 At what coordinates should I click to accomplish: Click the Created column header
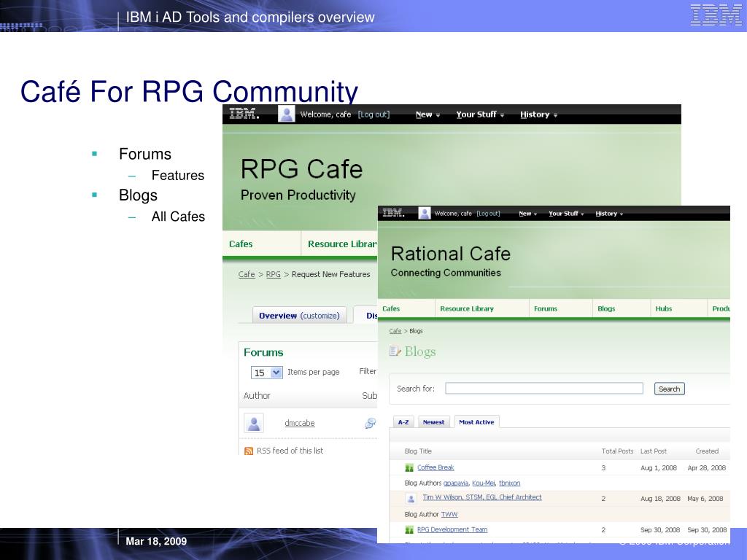pos(707,451)
